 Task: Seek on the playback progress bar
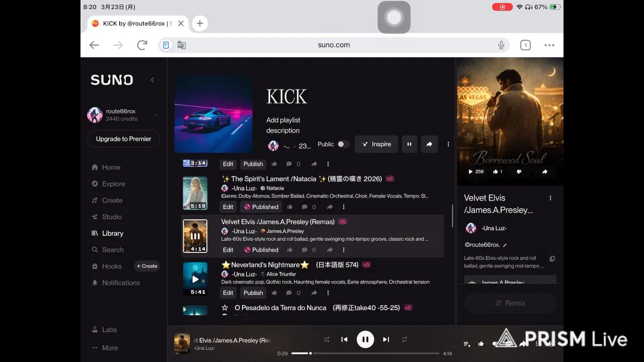click(x=365, y=353)
